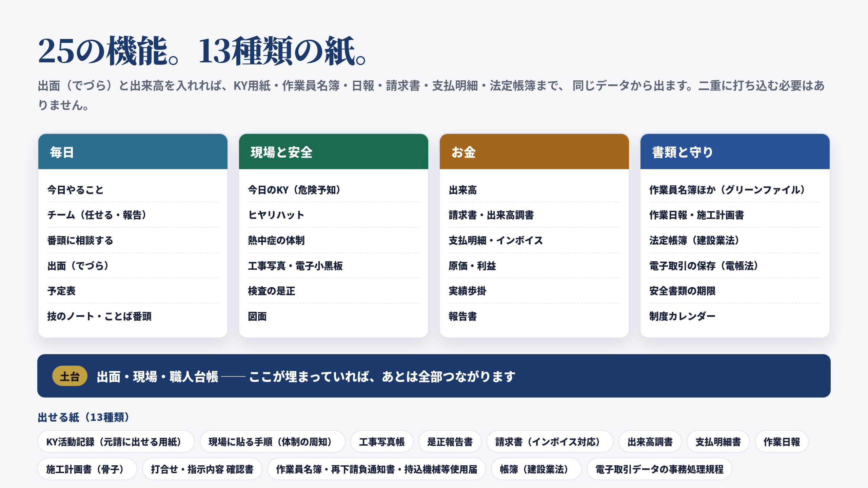Open 今日やること item
Viewport: 868px width, 488px height.
tap(133, 190)
